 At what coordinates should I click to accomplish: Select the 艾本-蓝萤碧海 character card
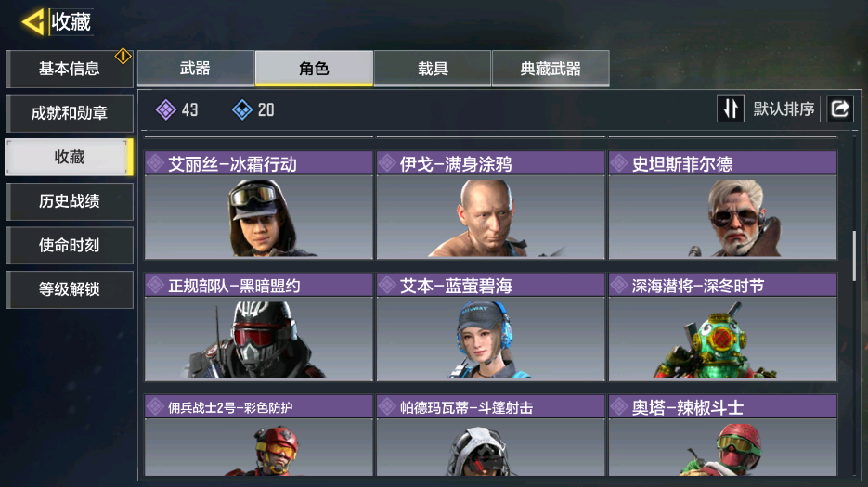pyautogui.click(x=490, y=327)
